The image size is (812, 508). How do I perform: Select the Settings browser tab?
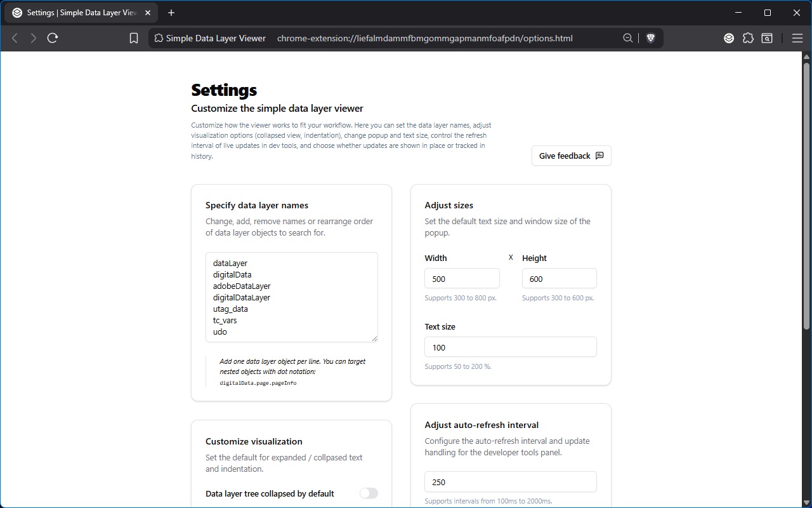click(x=76, y=13)
